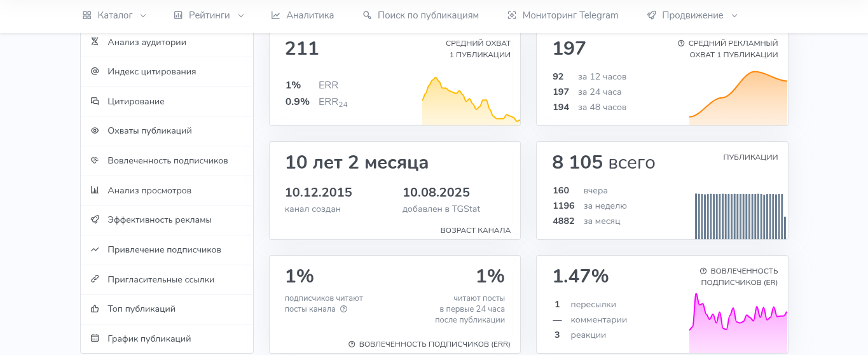The width and height of the screenshot is (868, 355).
Task: Click the hourglass icon beside Анализ аудитории
Action: [x=95, y=42]
